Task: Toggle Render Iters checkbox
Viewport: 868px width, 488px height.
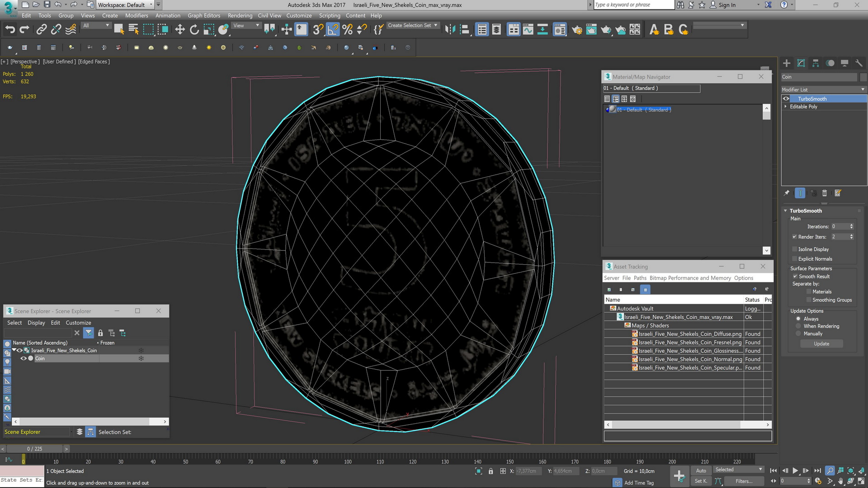Action: [794, 237]
